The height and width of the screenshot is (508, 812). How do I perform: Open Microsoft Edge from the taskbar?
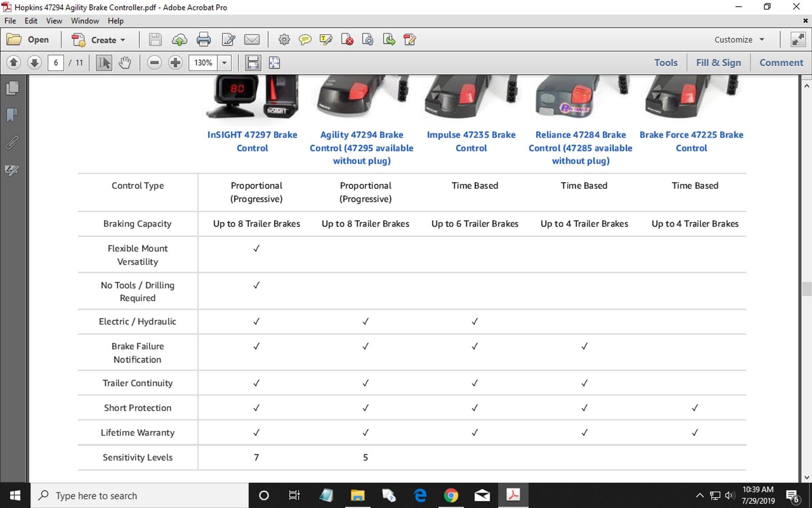click(420, 495)
